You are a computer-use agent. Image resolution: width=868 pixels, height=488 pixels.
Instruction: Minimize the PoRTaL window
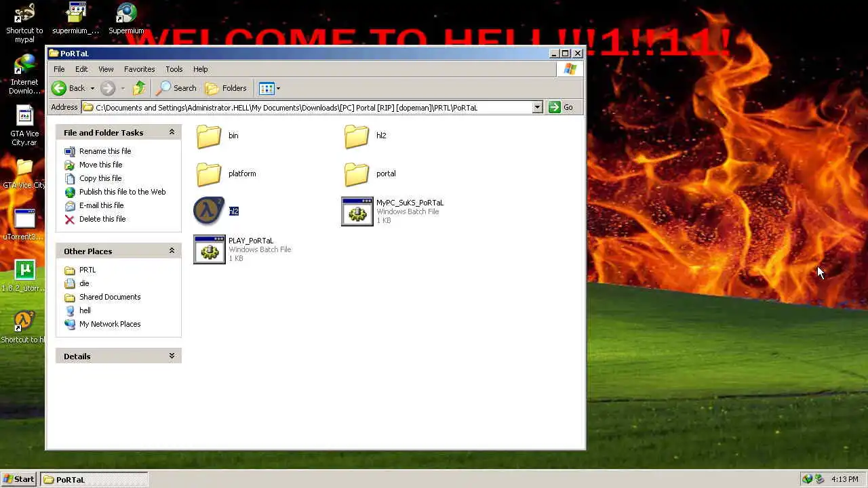tap(554, 53)
